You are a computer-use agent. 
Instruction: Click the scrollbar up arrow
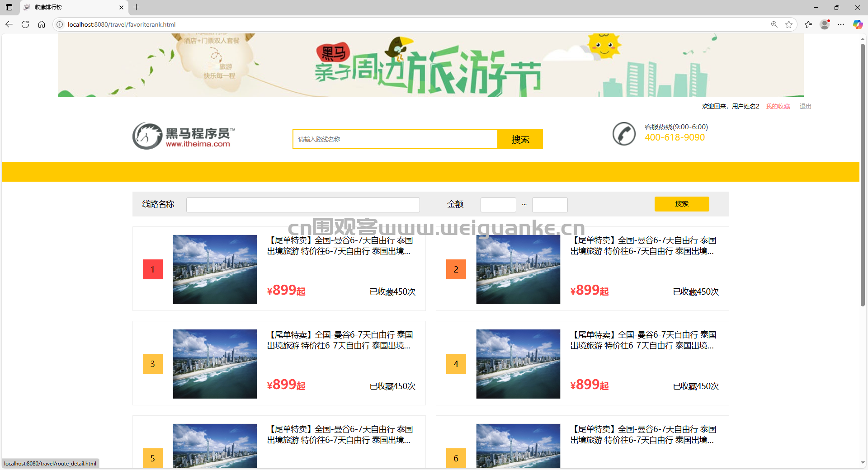[863, 39]
